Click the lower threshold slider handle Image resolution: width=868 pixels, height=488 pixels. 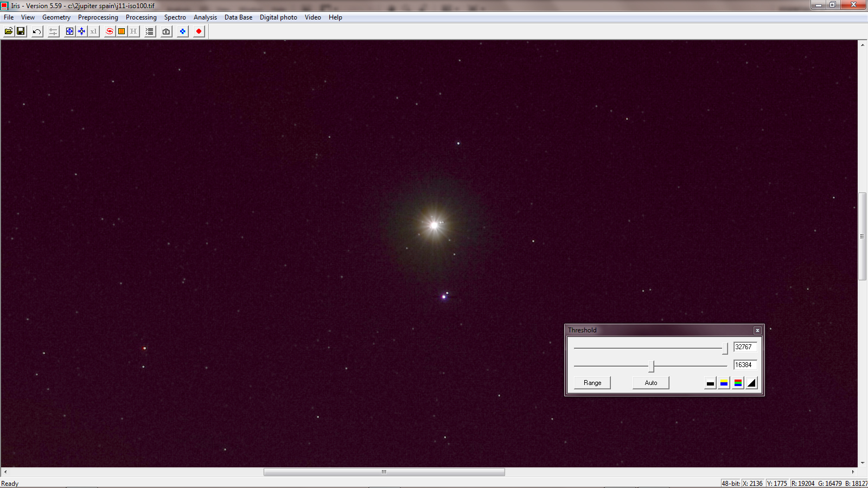tap(652, 367)
